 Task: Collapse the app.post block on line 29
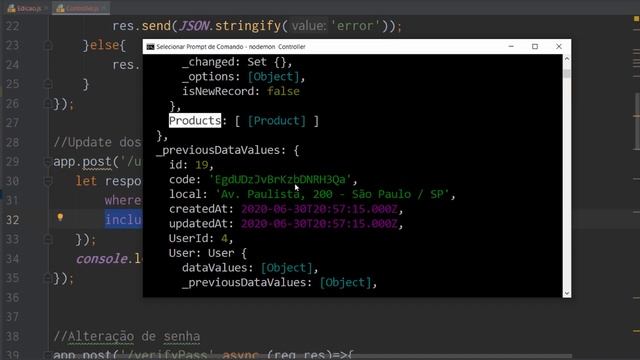[48, 162]
